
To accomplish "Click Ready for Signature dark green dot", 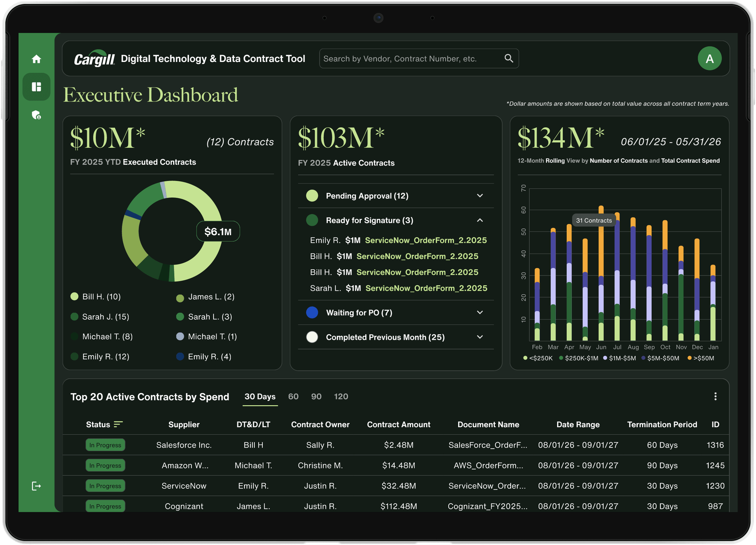I will [x=312, y=220].
